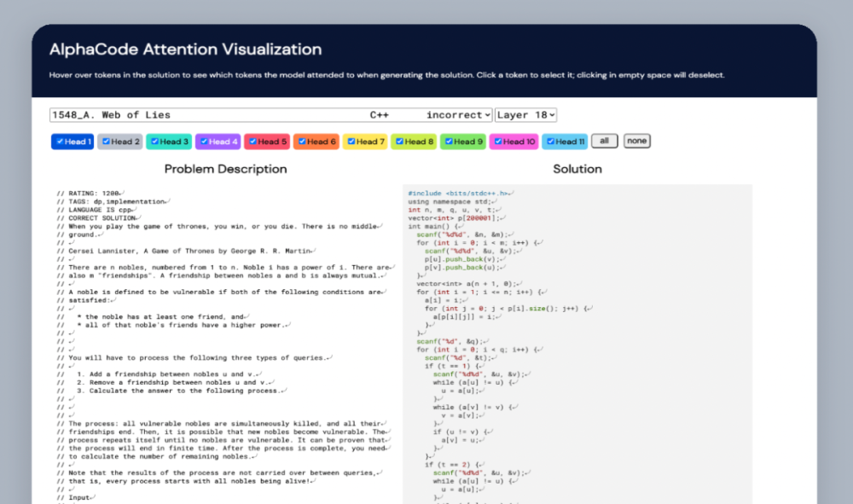Image resolution: width=853 pixels, height=504 pixels.
Task: Click the 'all' heads button
Action: (604, 141)
